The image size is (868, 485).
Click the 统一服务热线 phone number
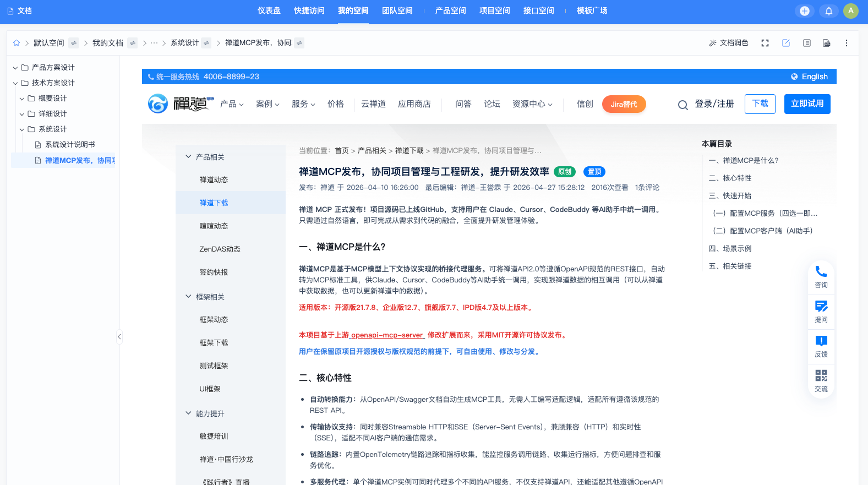(x=231, y=77)
